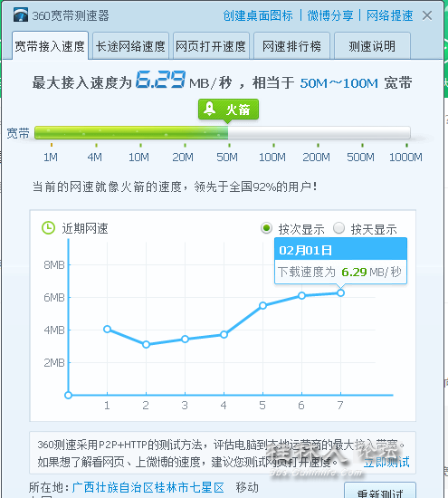Click chart data point for test 4
Viewport: 448px width, 498px height.
pos(224,334)
